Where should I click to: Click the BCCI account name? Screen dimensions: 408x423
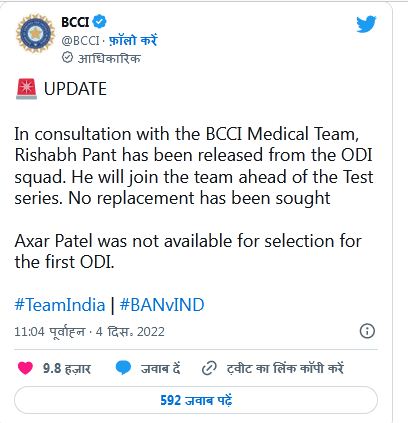pyautogui.click(x=75, y=22)
